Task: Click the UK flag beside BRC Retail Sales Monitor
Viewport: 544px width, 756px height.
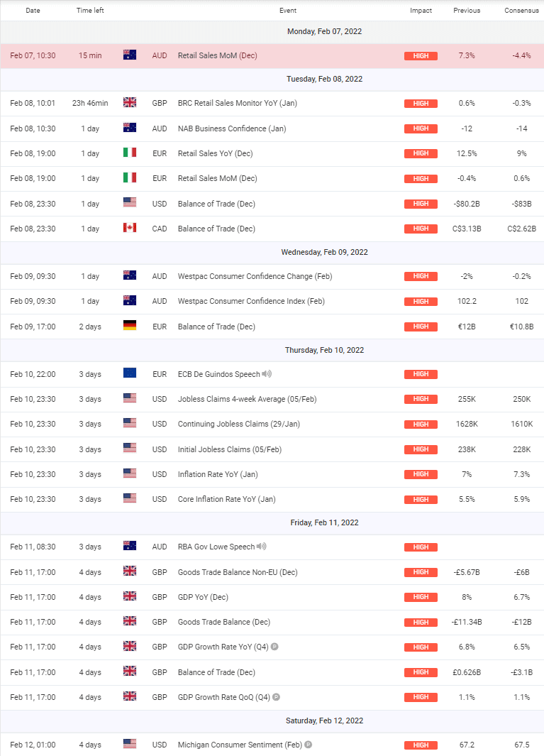Action: point(130,102)
